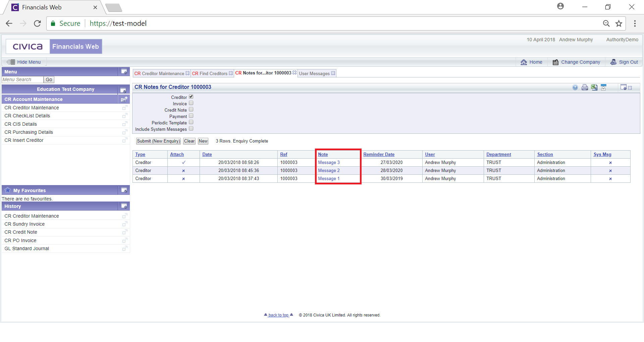Bookmark page with the star icon

pyautogui.click(x=619, y=23)
